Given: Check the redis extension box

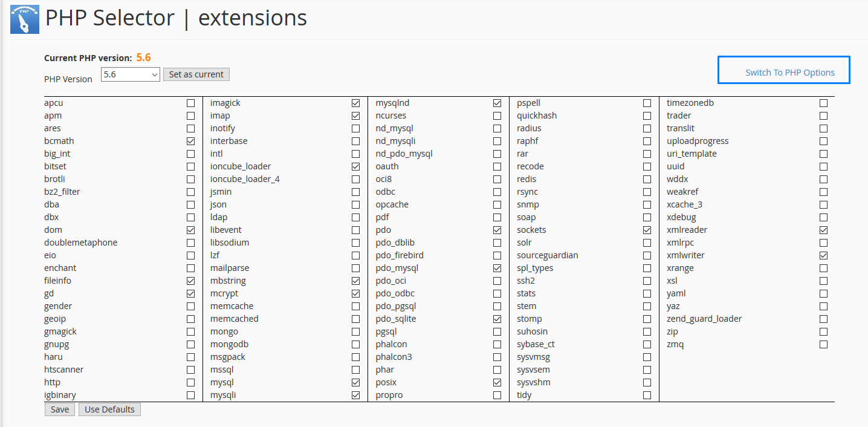Looking at the screenshot, I should point(647,180).
